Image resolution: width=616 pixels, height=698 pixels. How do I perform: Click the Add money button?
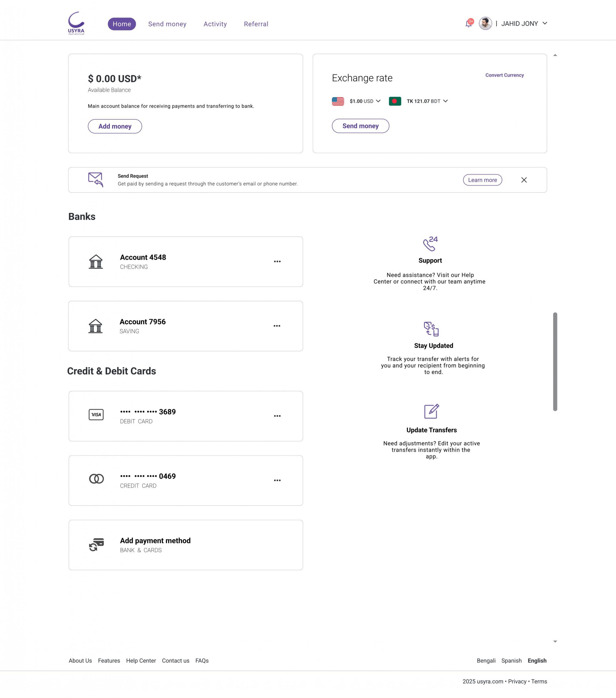pyautogui.click(x=115, y=126)
